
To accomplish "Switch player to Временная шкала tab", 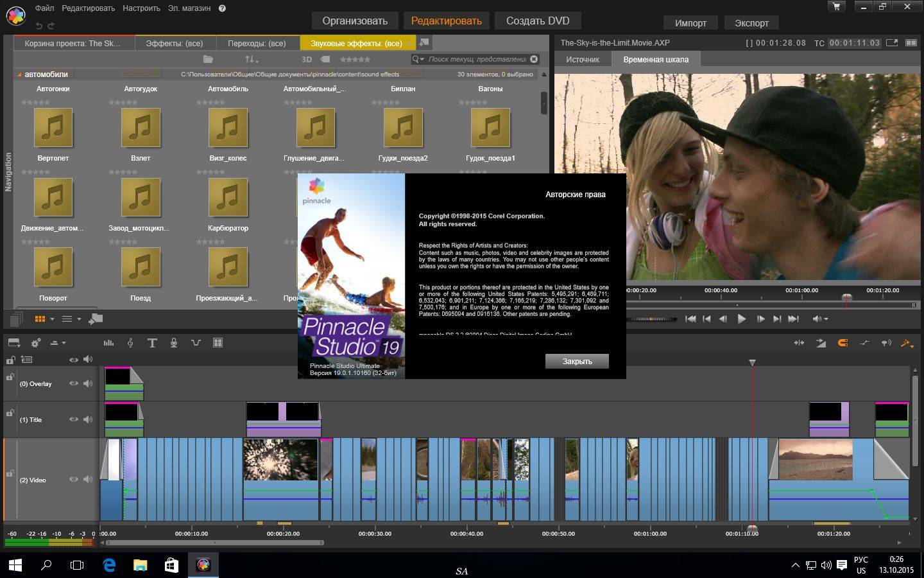I will (x=656, y=59).
